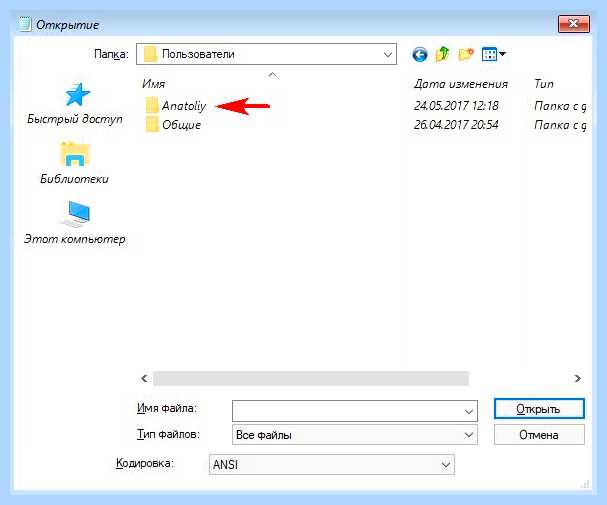Open the Кодировка ANSI dropdown
The height and width of the screenshot is (505, 607).
pos(332,464)
